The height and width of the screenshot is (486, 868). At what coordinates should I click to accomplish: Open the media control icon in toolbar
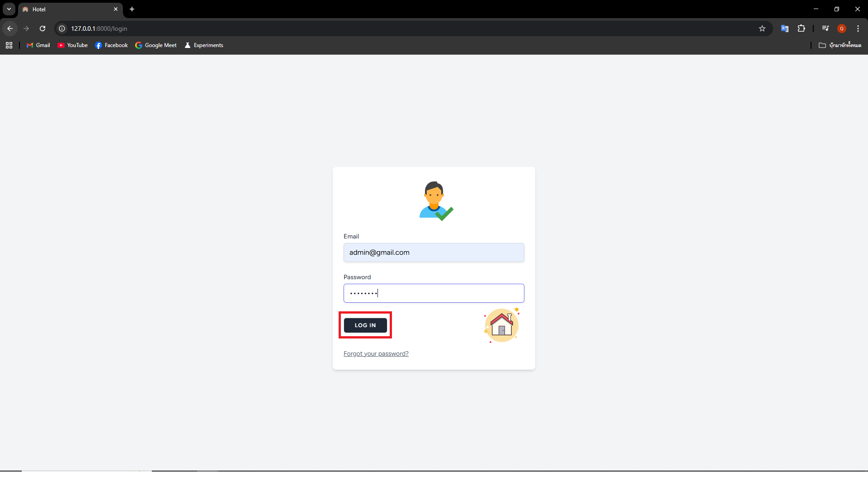coord(826,29)
